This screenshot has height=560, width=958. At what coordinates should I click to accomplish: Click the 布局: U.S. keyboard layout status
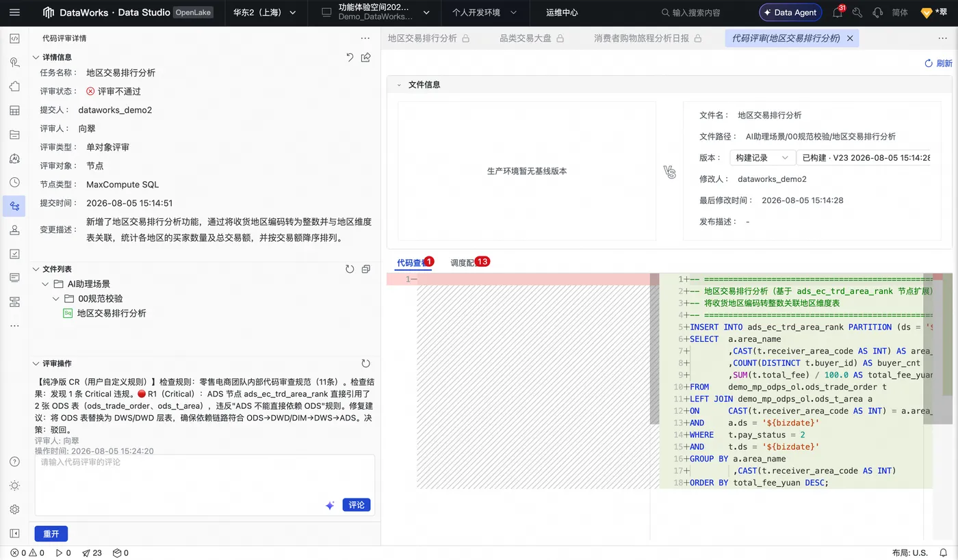point(910,552)
